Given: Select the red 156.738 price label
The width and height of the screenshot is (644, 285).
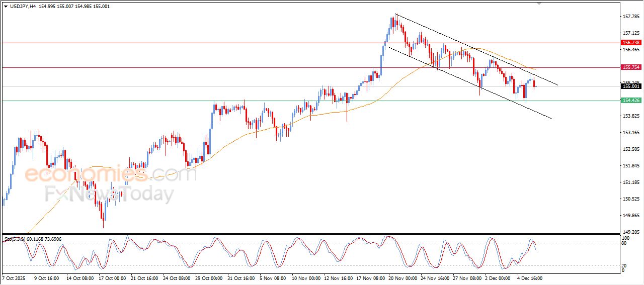Looking at the screenshot, I should [x=631, y=43].
